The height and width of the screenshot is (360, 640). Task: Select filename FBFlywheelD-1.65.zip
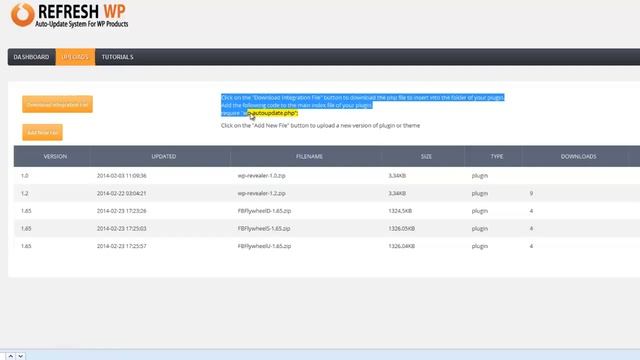pyautogui.click(x=264, y=211)
